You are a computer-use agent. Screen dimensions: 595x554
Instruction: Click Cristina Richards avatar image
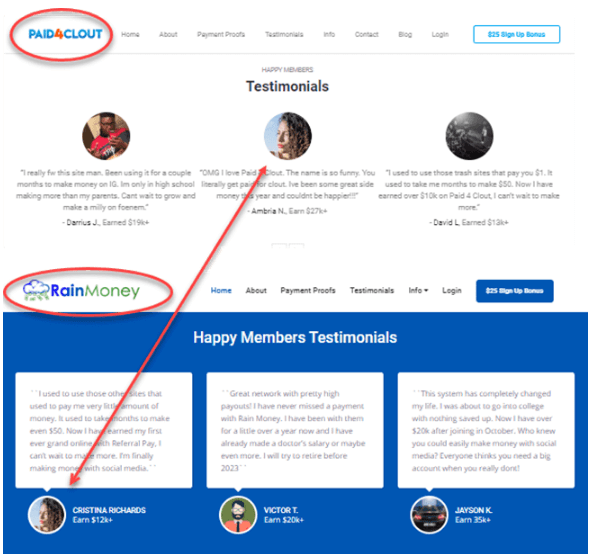coord(47,515)
